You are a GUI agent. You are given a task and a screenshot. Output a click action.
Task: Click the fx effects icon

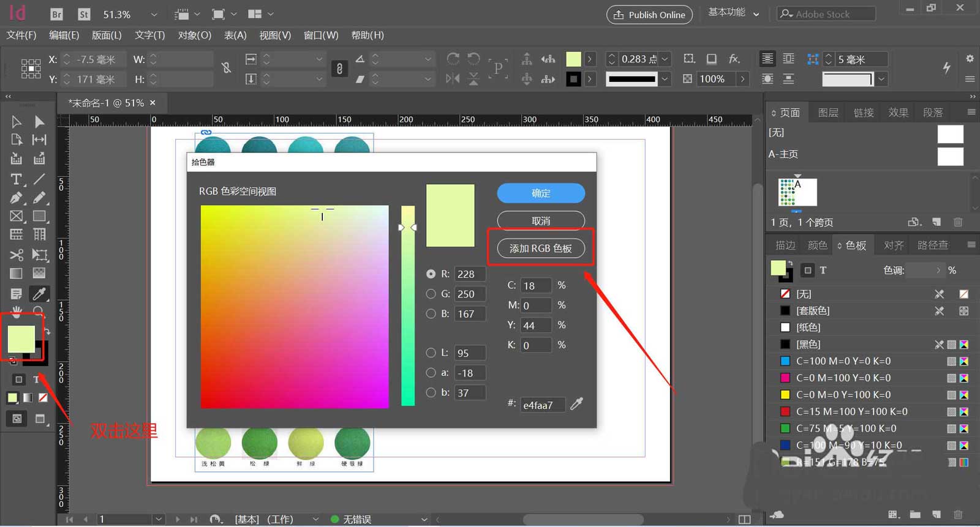(734, 59)
